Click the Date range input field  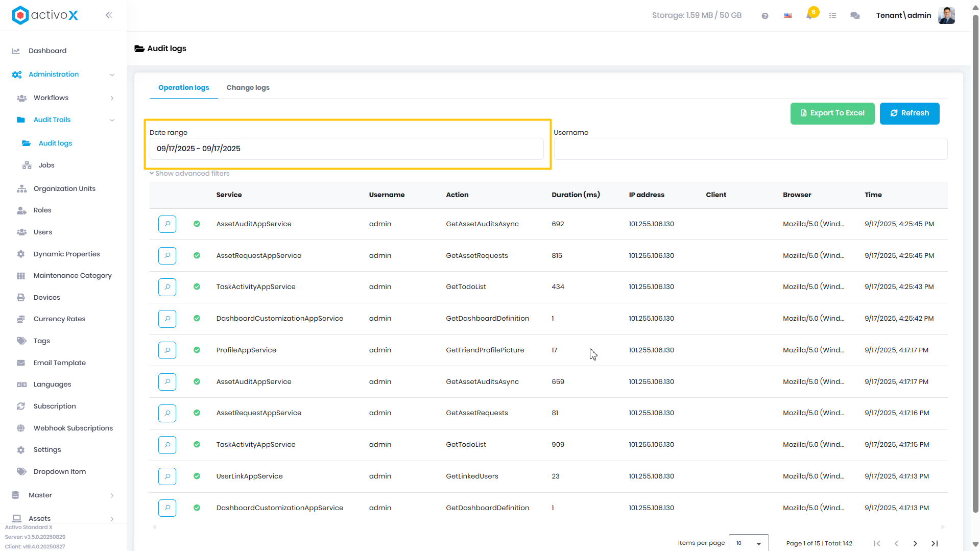[346, 149]
